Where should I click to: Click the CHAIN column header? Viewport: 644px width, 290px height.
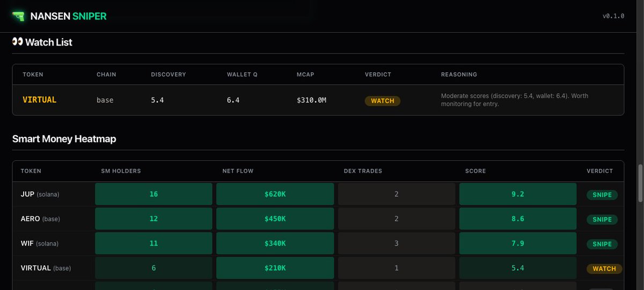click(106, 75)
